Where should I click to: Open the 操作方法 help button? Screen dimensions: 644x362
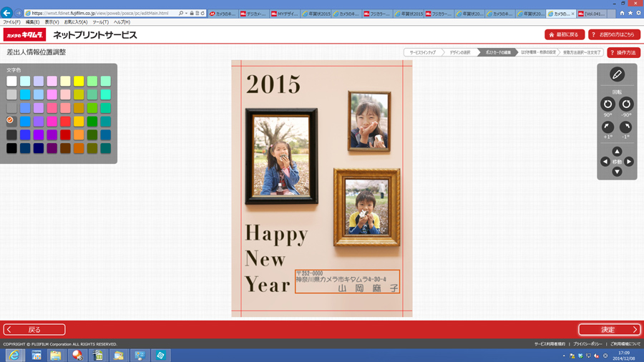[623, 53]
